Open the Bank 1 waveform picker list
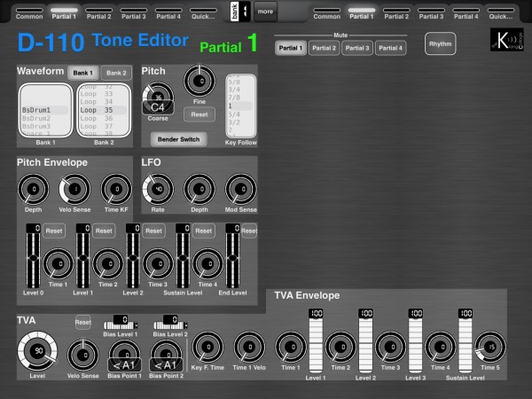This screenshot has height=399, width=532. tap(46, 110)
